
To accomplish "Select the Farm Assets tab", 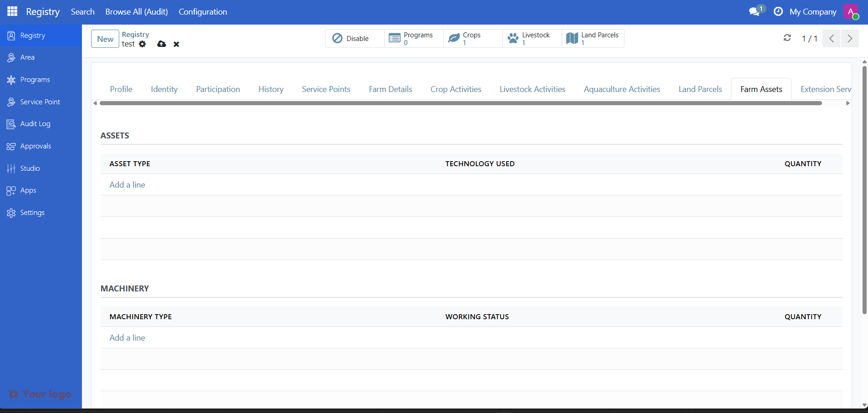I will point(761,89).
